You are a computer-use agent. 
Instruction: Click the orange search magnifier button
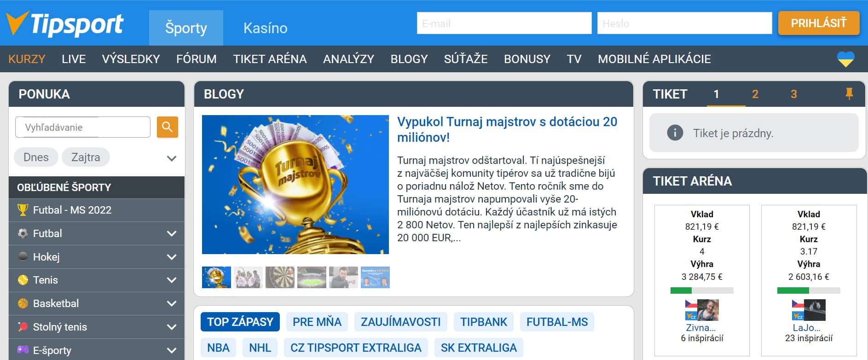click(167, 127)
